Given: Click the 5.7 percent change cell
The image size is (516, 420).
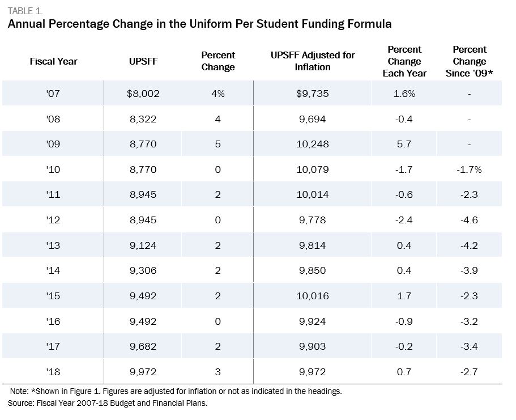Looking at the screenshot, I should pyautogui.click(x=404, y=144).
